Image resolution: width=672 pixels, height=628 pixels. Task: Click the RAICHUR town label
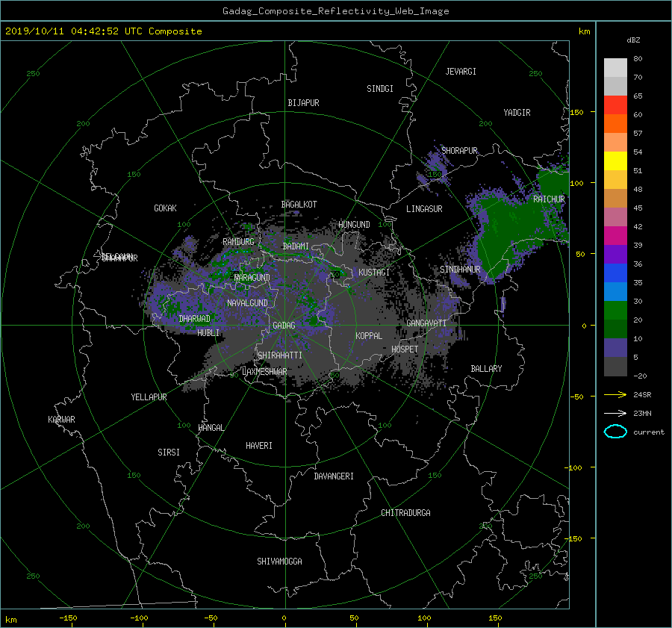(549, 199)
